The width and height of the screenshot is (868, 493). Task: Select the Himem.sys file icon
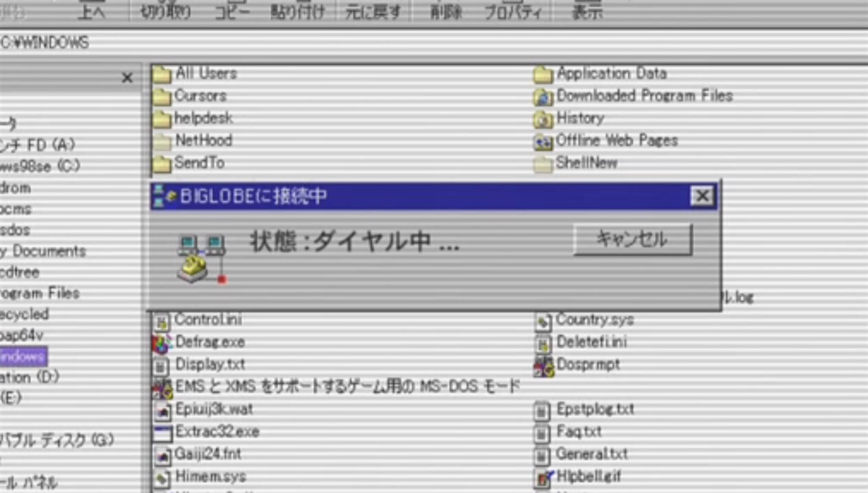click(162, 478)
